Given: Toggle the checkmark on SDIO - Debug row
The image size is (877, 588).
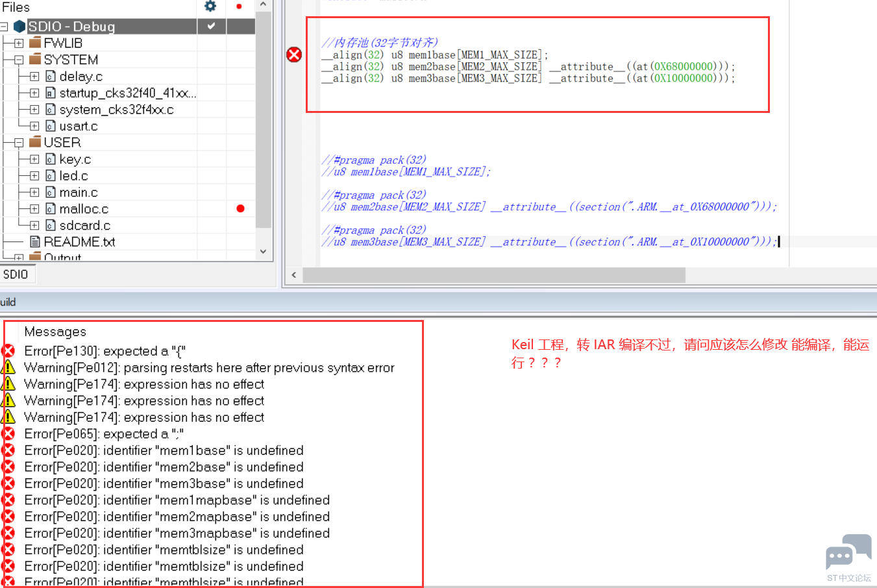Looking at the screenshot, I should (211, 27).
